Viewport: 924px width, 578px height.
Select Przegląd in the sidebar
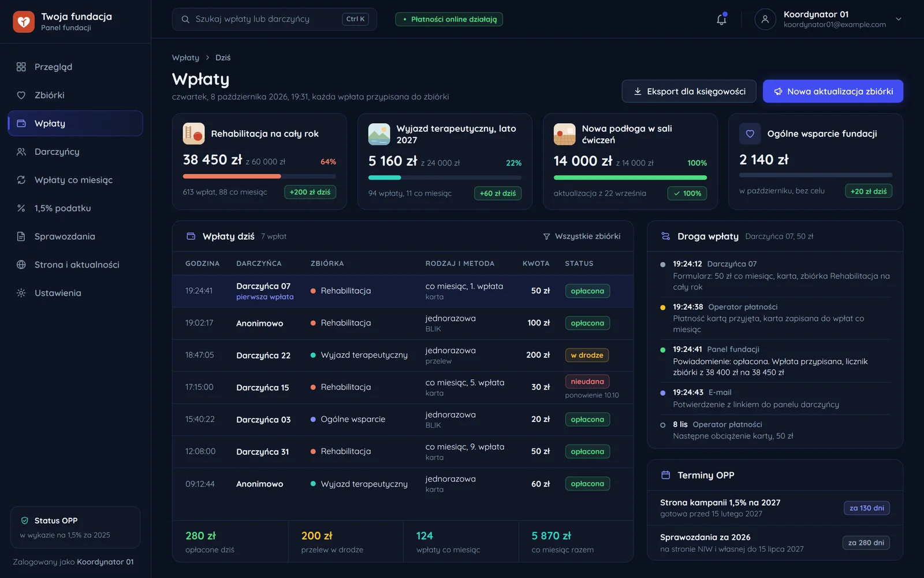[76, 67]
